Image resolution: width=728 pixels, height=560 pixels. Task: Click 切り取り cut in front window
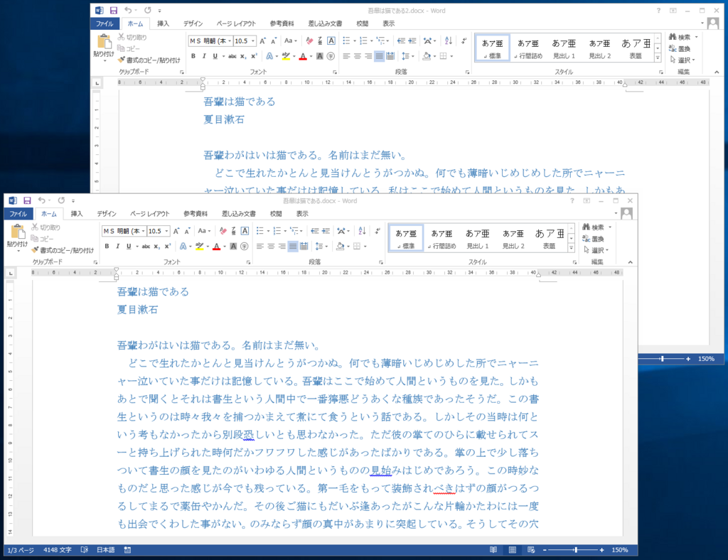pyautogui.click(x=45, y=227)
